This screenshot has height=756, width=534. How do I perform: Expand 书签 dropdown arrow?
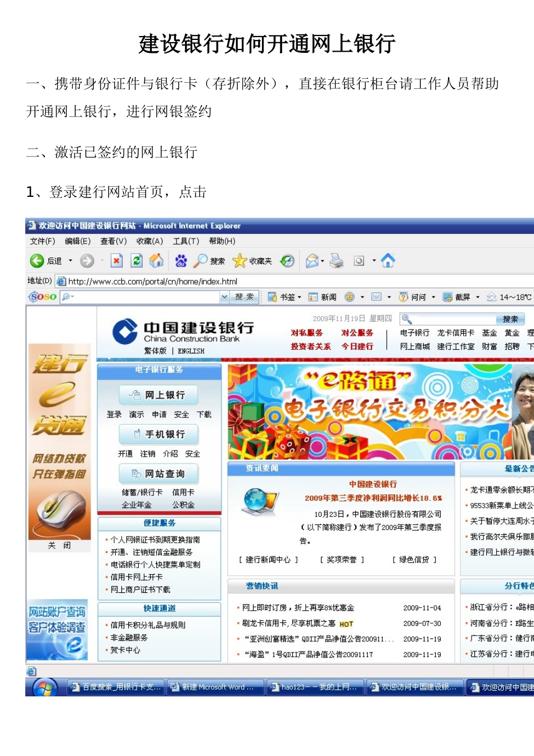(x=300, y=297)
